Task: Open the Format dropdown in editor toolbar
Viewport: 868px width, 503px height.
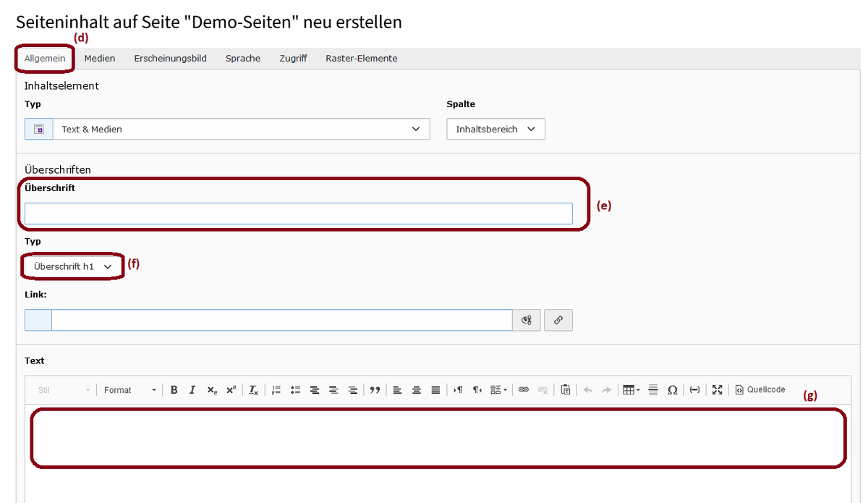Action: pyautogui.click(x=129, y=390)
